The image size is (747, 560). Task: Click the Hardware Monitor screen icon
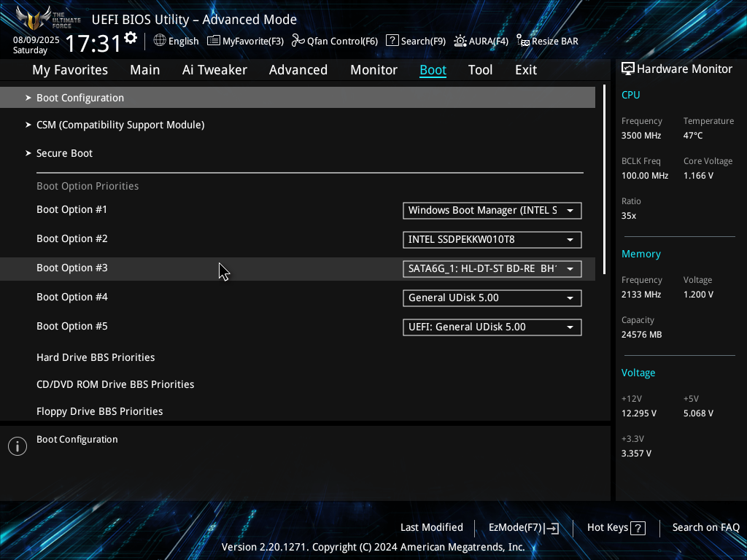[628, 69]
